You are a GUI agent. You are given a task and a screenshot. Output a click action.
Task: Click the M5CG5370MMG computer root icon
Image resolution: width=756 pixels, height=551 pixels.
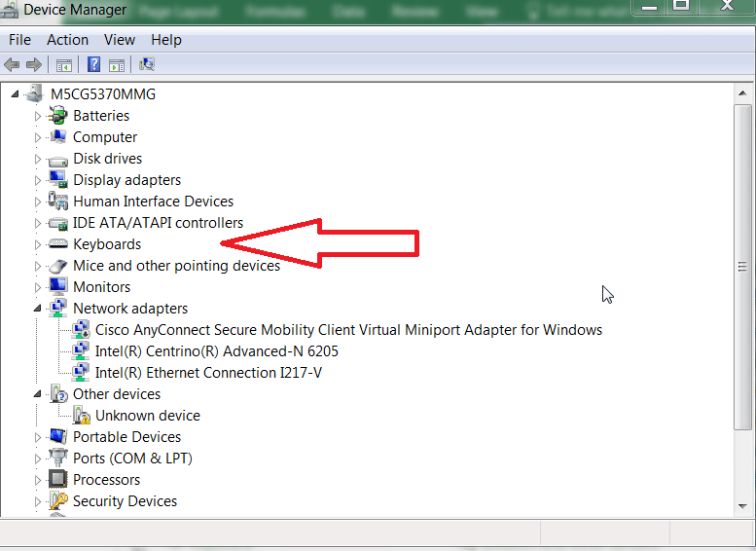[x=35, y=93]
